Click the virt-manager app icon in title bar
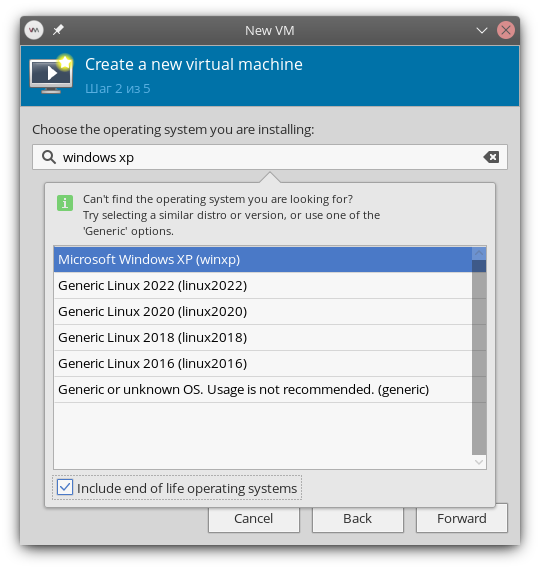 point(34,30)
